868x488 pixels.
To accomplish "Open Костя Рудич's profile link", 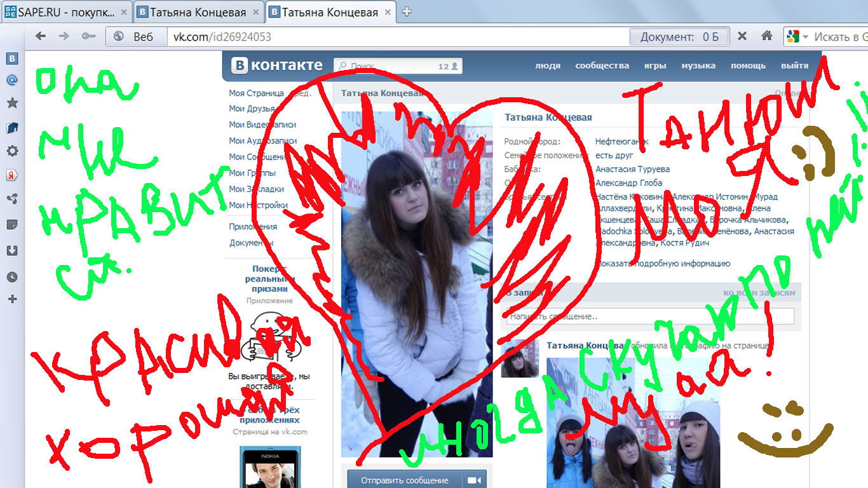I will pos(686,243).
